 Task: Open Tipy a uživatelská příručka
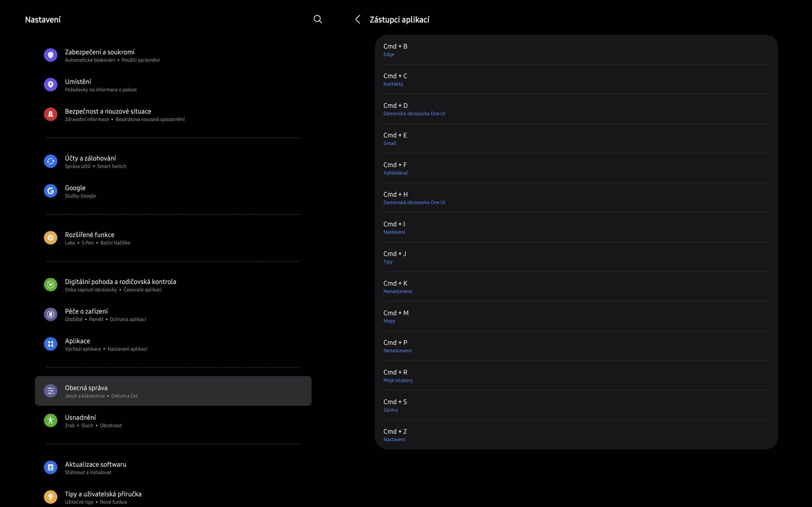(x=103, y=497)
